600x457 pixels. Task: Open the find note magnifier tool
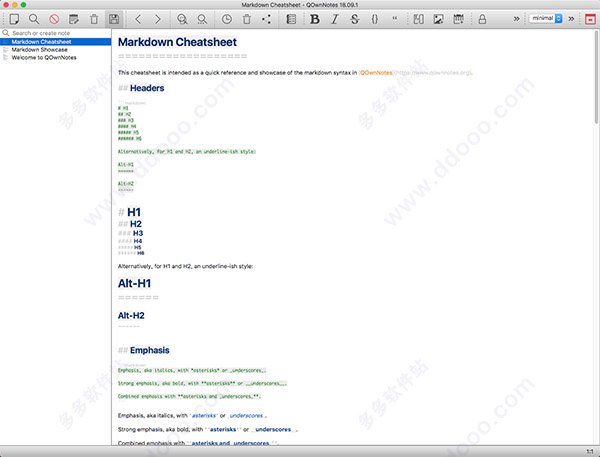(x=34, y=19)
